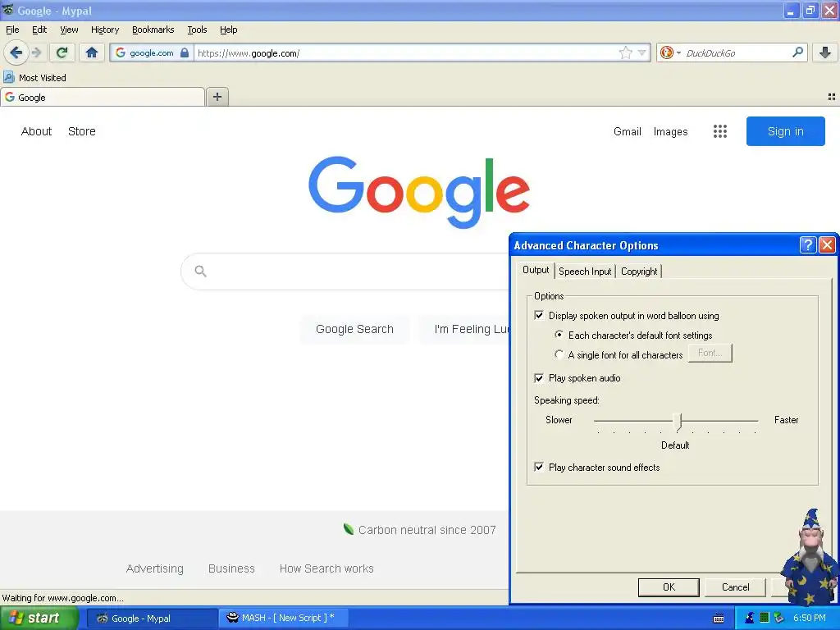Go back with the browser back arrow
The image size is (840, 630).
[16, 52]
